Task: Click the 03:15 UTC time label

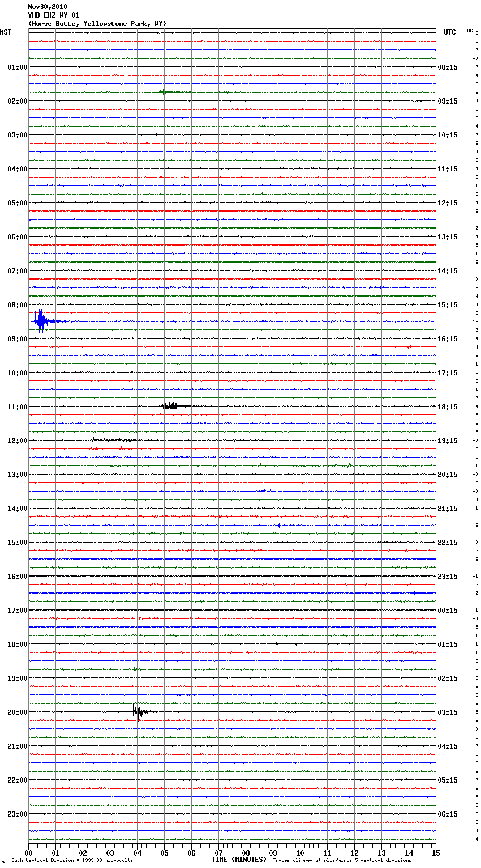Action: tap(448, 712)
